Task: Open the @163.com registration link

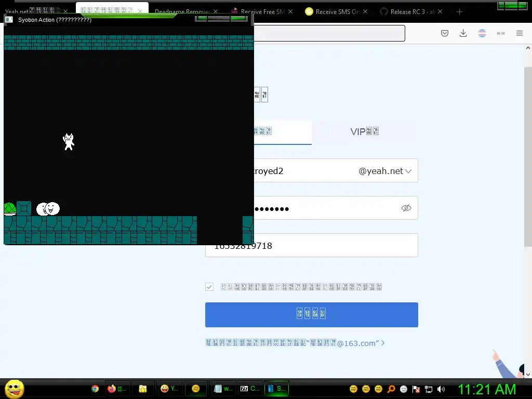Action: point(295,343)
